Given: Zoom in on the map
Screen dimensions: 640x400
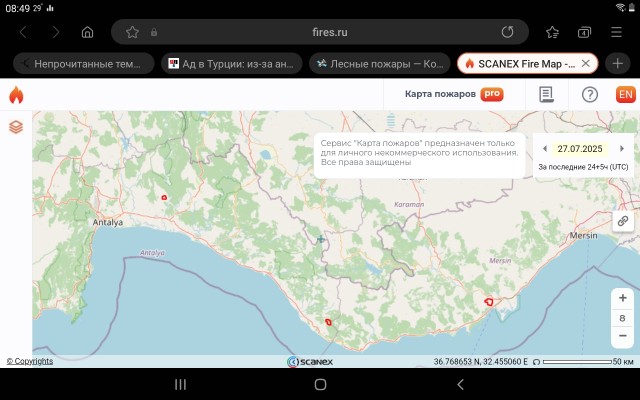Looking at the screenshot, I should (x=622, y=298).
